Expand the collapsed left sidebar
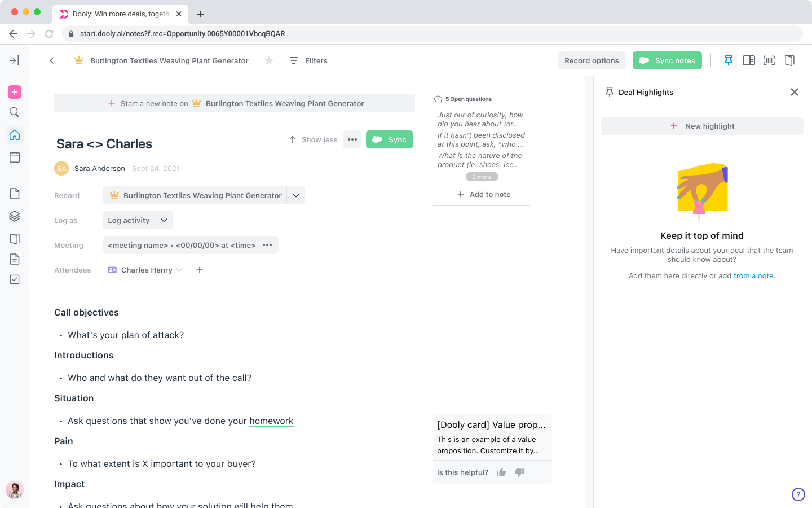Image resolution: width=812 pixels, height=508 pixels. pos(15,60)
